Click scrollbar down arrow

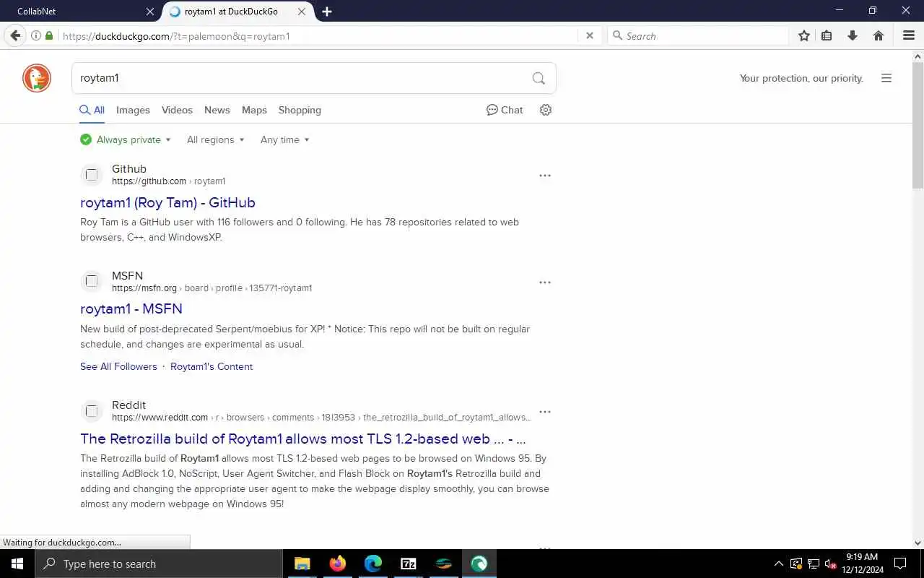[x=918, y=543]
